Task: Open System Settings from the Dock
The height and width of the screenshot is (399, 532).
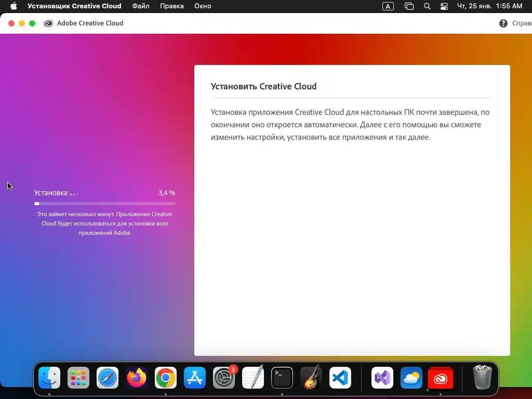Action: [x=224, y=378]
